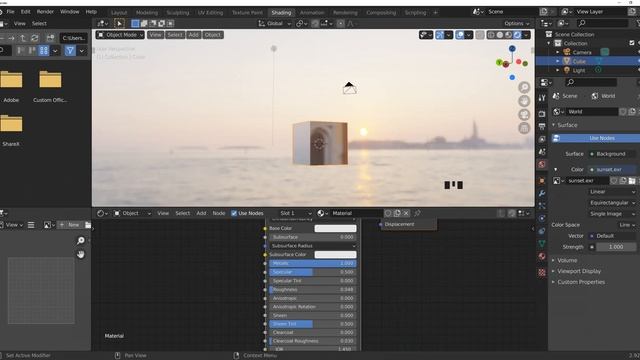This screenshot has height=360, width=640.
Task: Open the shader editor Add menu
Action: 201,213
